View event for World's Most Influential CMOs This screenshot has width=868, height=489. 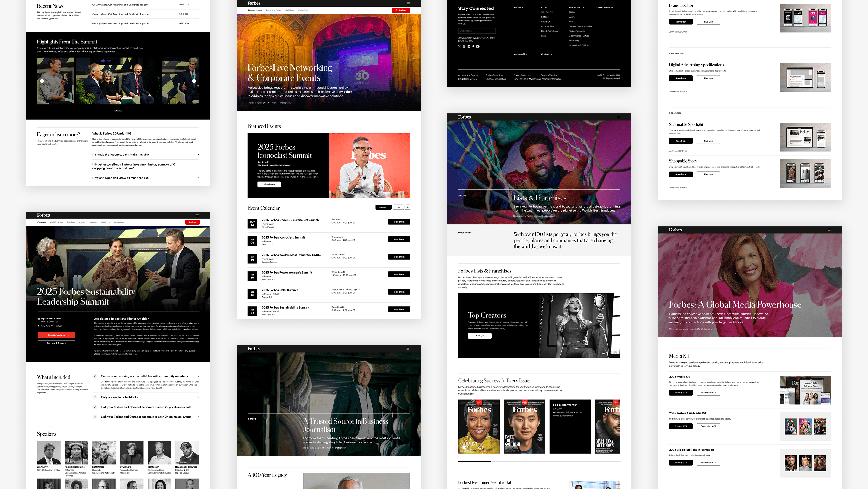coord(399,257)
